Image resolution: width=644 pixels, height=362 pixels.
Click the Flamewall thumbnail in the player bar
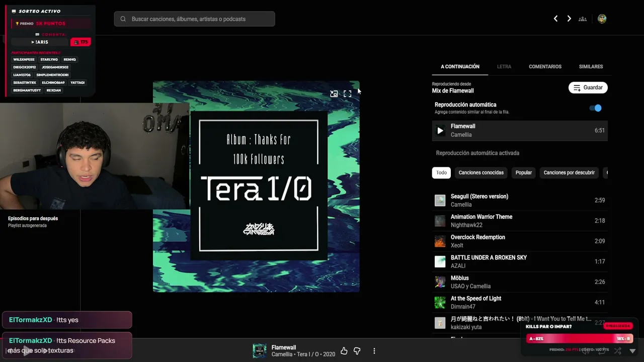point(260,351)
